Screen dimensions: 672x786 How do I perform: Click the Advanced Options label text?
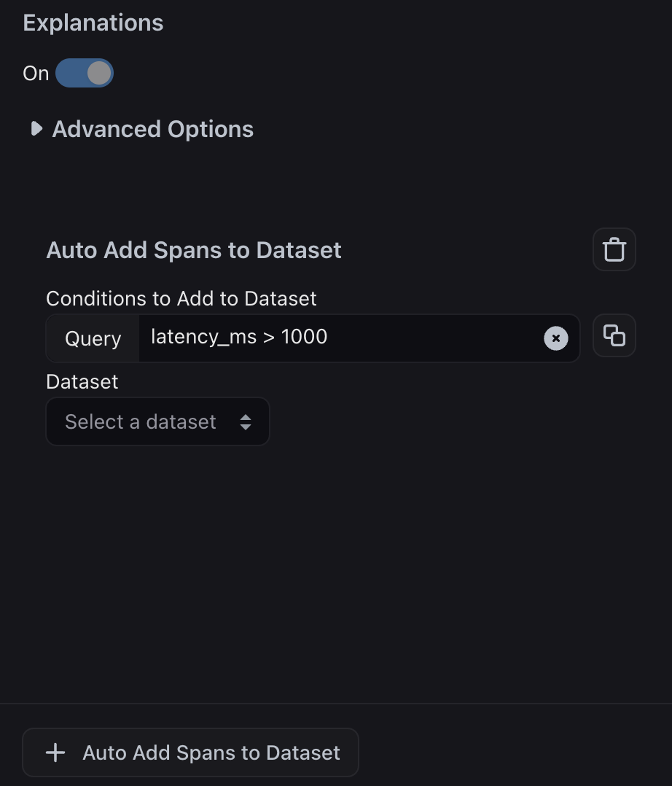click(x=153, y=129)
